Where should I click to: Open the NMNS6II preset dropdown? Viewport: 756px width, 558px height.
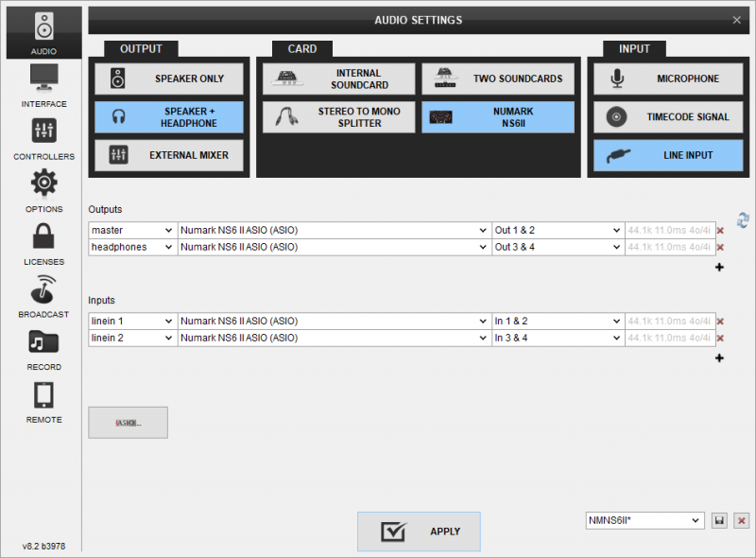644,520
